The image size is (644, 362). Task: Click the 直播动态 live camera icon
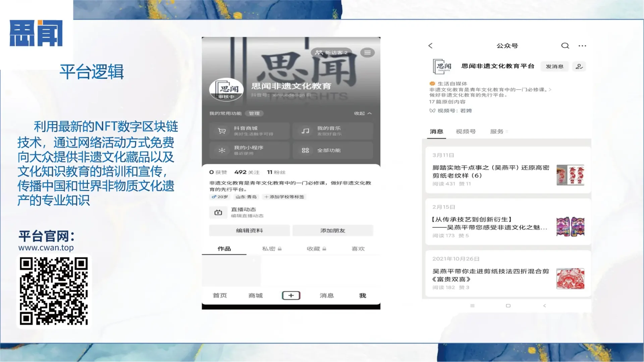pos(218,212)
